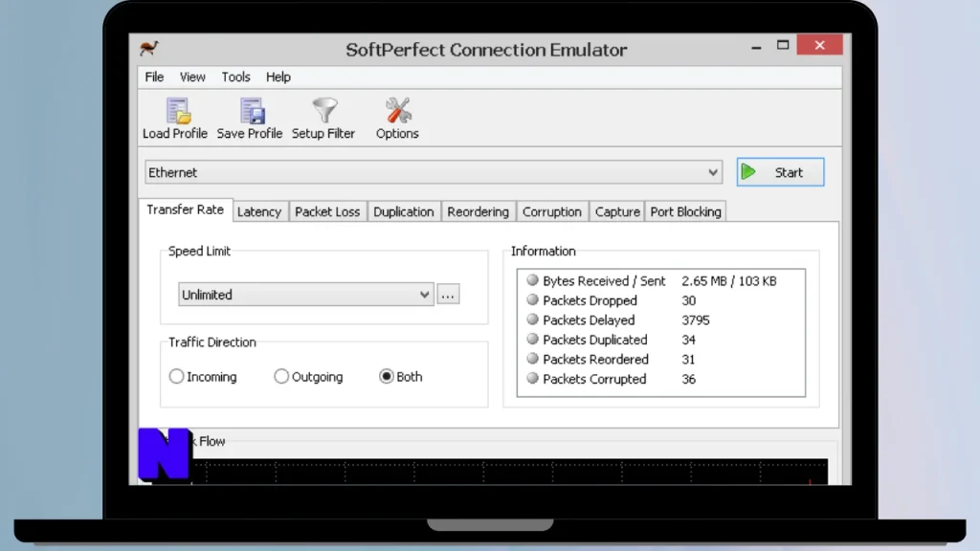The height and width of the screenshot is (551, 980).
Task: Open the Help menu
Action: click(278, 77)
